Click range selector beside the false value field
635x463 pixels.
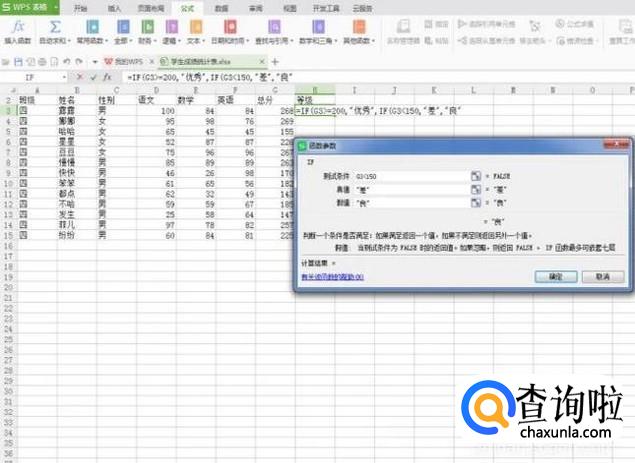[476, 203]
